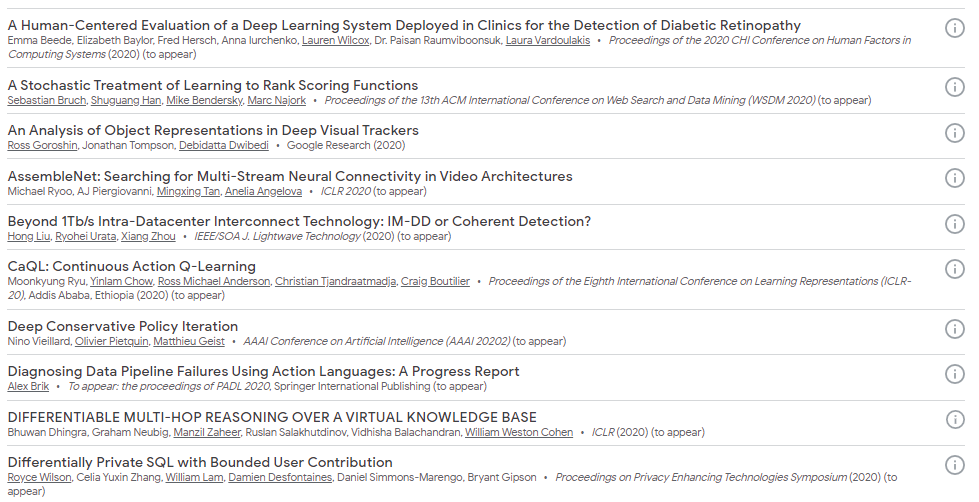Open info icon for Differentially Private SQL paper
Viewport: 979px width, 502px height.
pos(954,464)
